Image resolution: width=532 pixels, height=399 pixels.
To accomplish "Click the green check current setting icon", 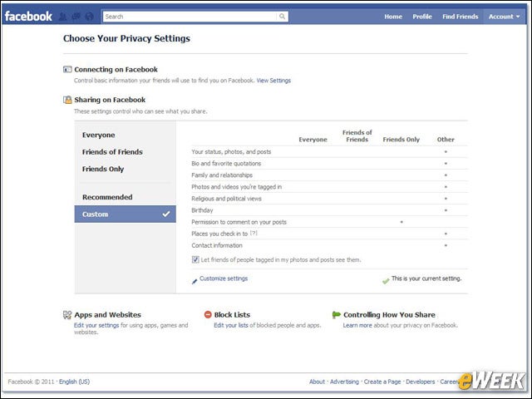I will click(x=386, y=281).
